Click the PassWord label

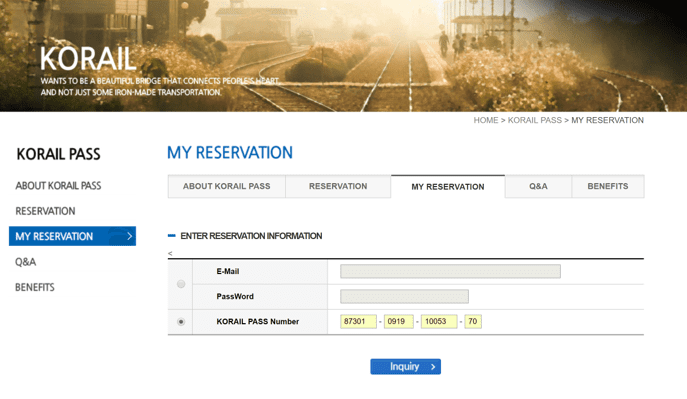click(235, 297)
